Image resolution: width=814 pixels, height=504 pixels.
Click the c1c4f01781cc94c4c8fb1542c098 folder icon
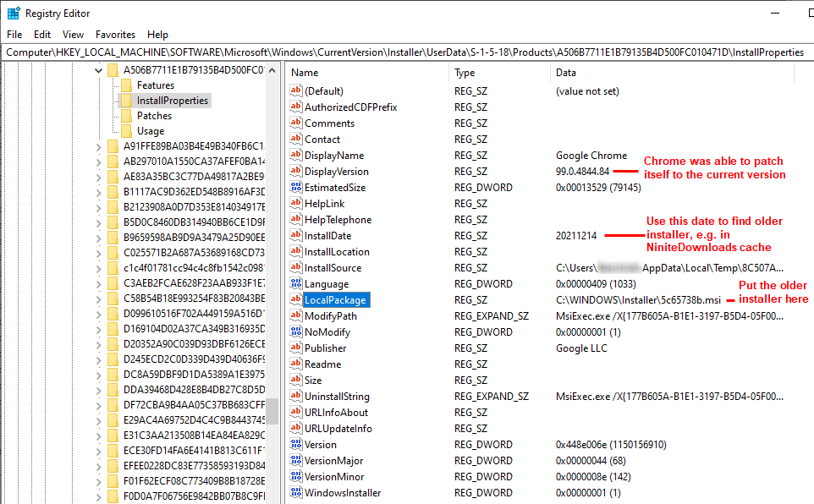(113, 268)
